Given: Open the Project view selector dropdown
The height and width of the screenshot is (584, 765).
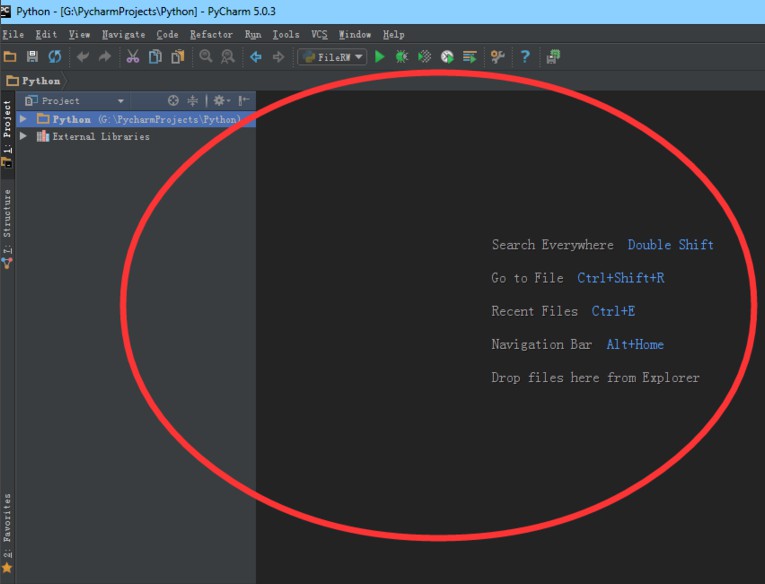Looking at the screenshot, I should tap(120, 101).
